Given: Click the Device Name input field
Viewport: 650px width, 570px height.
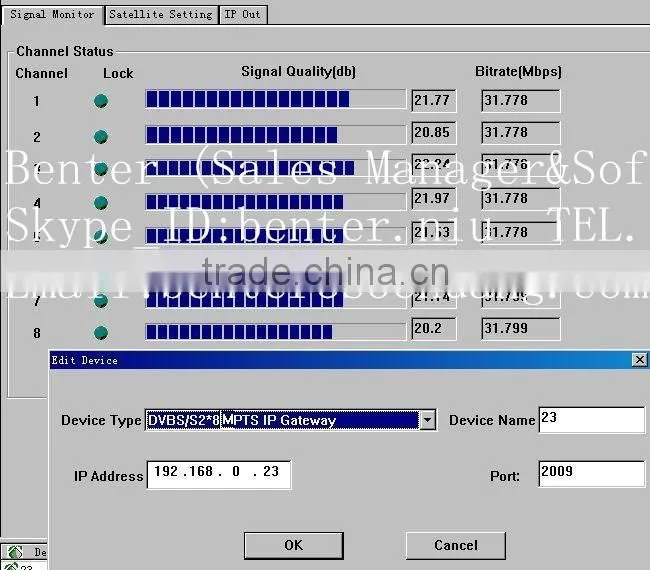Looking at the screenshot, I should coord(592,420).
